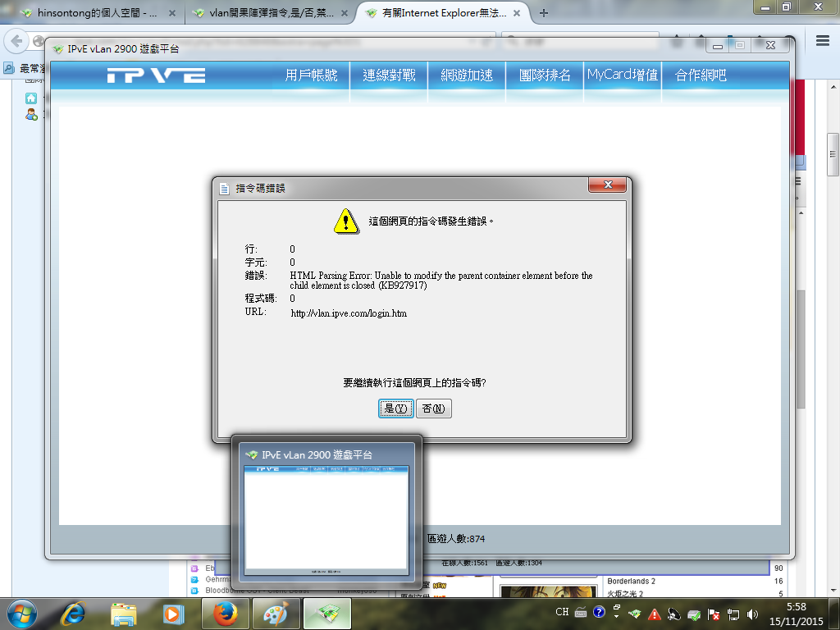Go back with Firefox back arrow
Image resolution: width=840 pixels, height=630 pixels.
point(16,41)
